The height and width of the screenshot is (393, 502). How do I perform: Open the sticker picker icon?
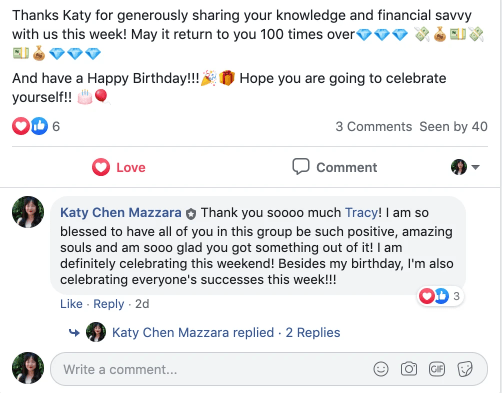pyautogui.click(x=465, y=369)
